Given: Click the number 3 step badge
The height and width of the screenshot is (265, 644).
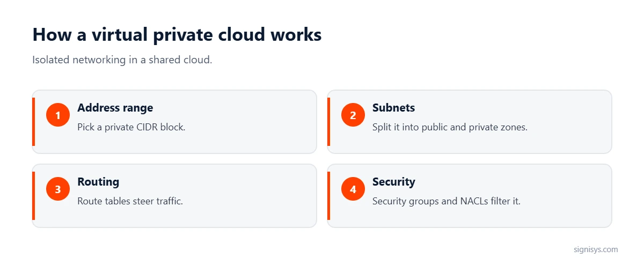Looking at the screenshot, I should click(x=58, y=189).
